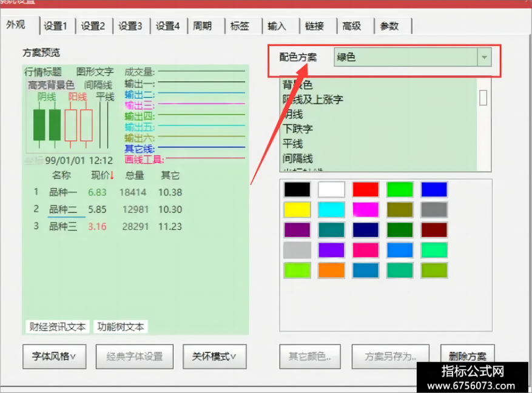This screenshot has height=393, width=532.
Task: Pick the lime yellow-green color swatch
Action: click(x=297, y=270)
